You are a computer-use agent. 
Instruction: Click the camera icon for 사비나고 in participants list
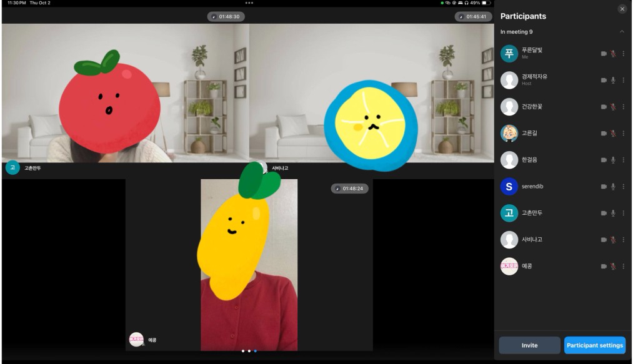click(604, 240)
